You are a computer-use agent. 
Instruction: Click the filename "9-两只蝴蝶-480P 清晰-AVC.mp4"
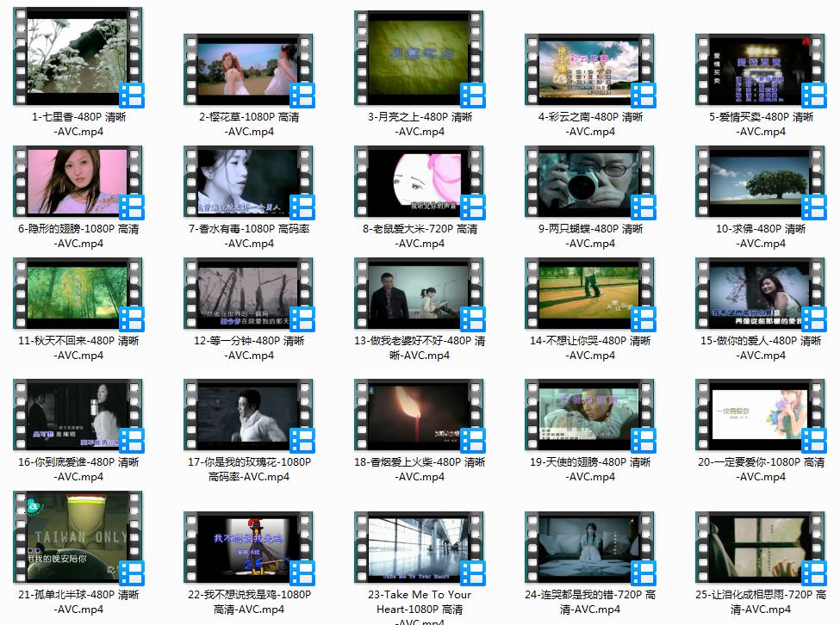coord(590,236)
